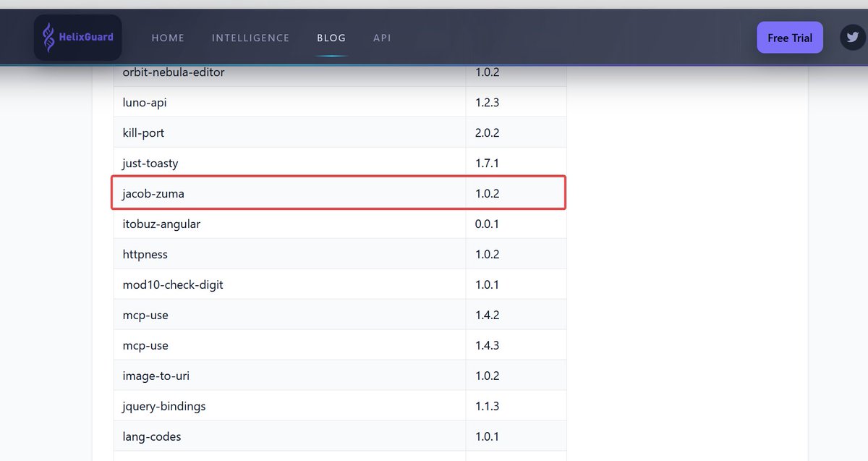Image resolution: width=868 pixels, height=461 pixels.
Task: Click the HelixGuard logo
Action: point(77,37)
